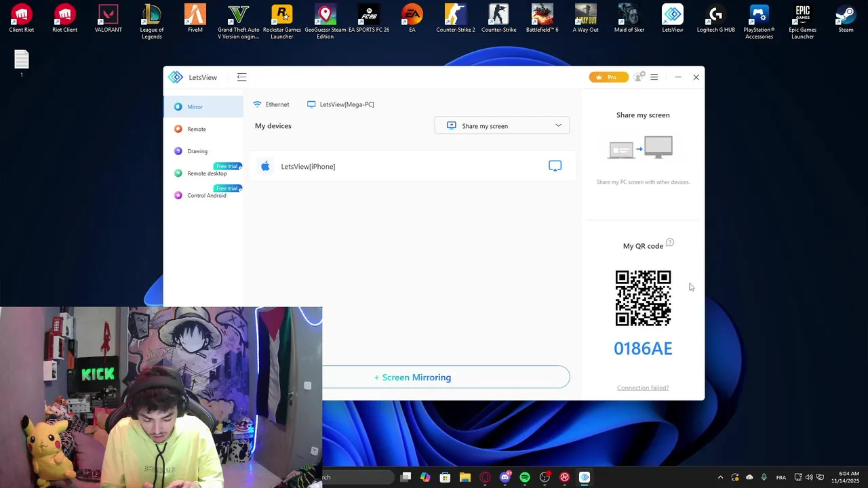
Task: Open the Client Riot desktop shortcut
Action: click(x=22, y=19)
